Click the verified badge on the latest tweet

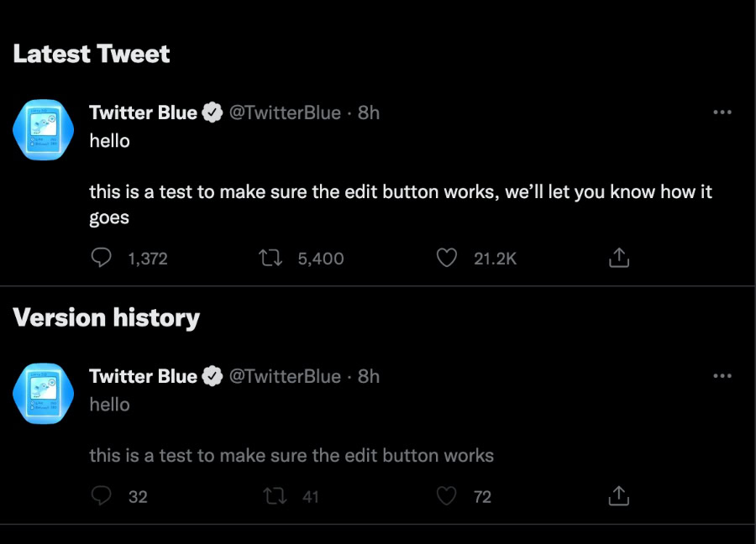(213, 112)
